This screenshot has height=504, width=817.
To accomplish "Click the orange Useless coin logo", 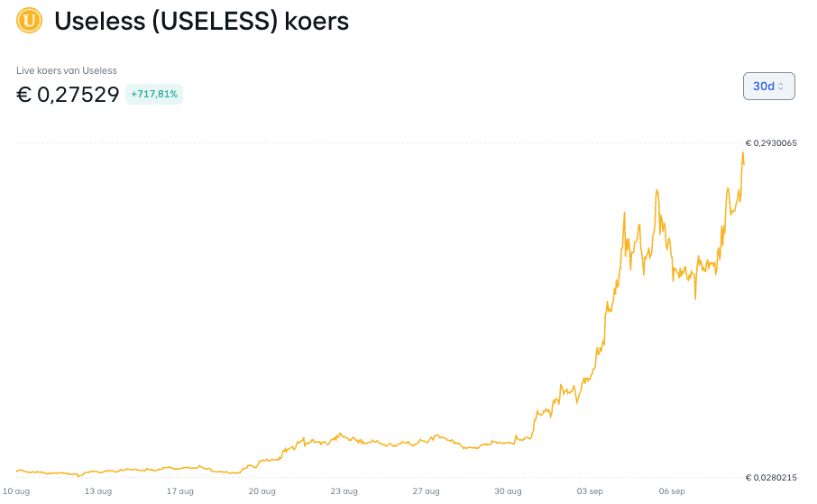I will point(29,21).
